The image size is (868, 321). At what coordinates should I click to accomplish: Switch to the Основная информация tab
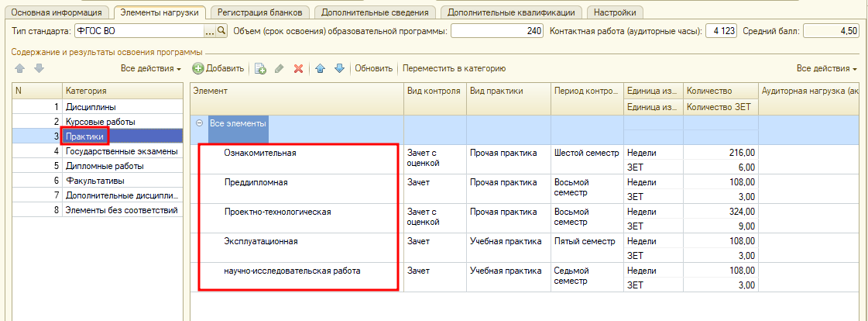pos(55,12)
